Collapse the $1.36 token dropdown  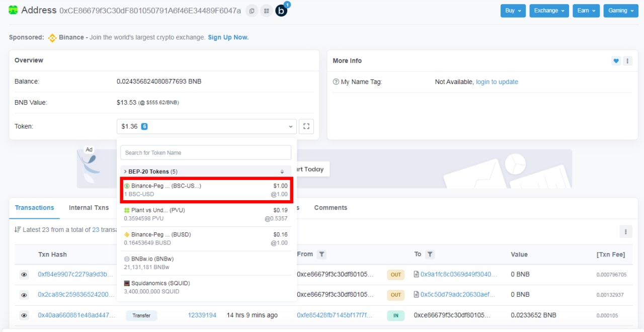point(207,126)
